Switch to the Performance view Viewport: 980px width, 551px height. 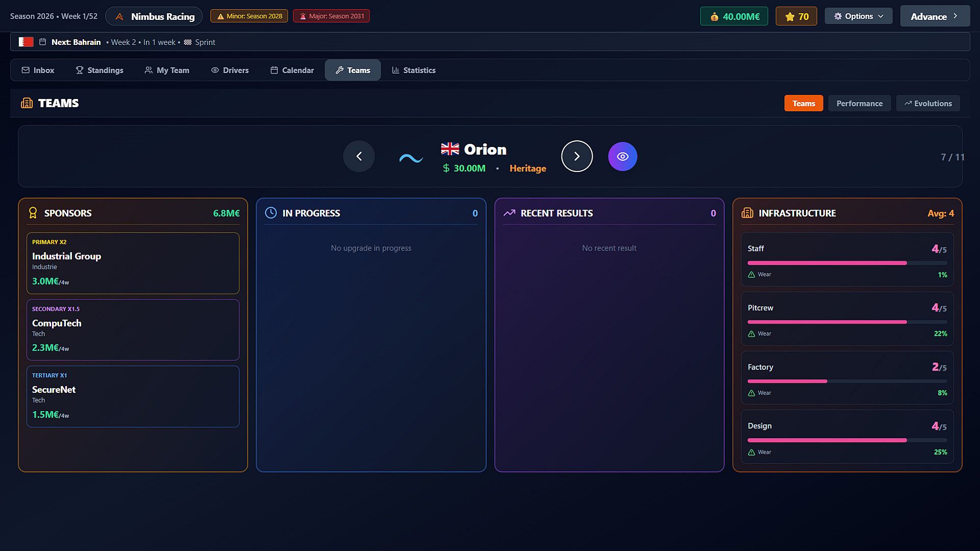(x=859, y=103)
